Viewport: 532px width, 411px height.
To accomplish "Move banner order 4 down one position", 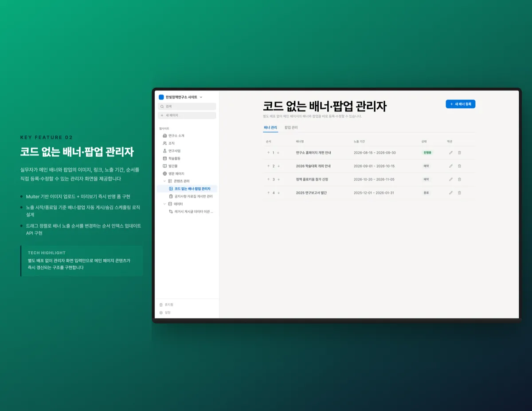I will pos(278,193).
